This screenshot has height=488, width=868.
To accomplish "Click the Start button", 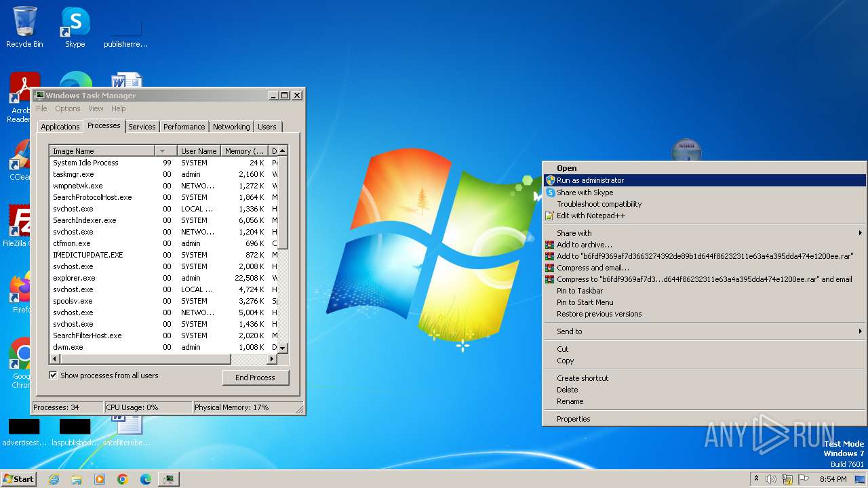I will (x=19, y=479).
